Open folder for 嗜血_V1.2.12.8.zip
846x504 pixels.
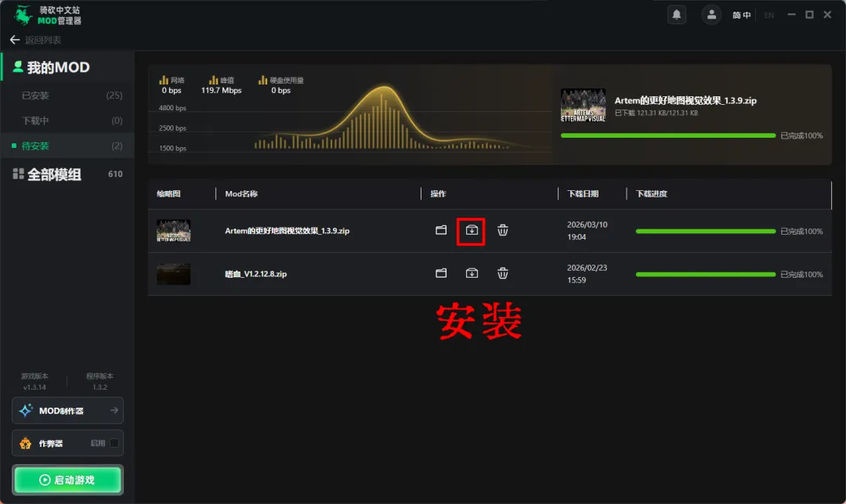441,273
